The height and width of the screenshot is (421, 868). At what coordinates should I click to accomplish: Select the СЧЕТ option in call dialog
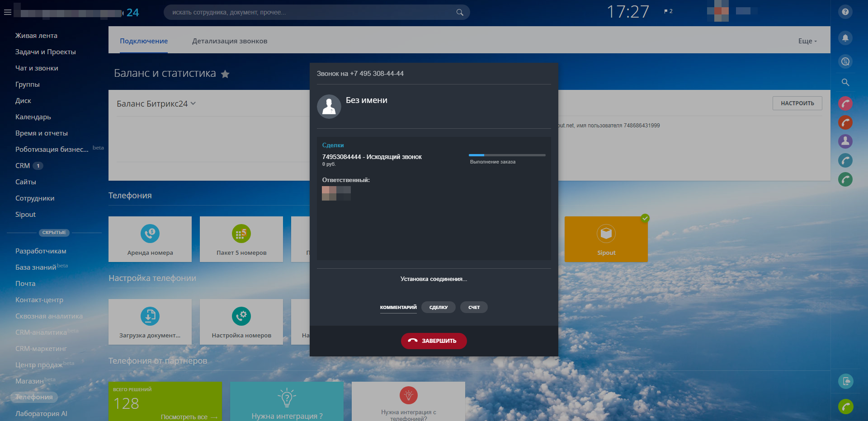click(474, 307)
